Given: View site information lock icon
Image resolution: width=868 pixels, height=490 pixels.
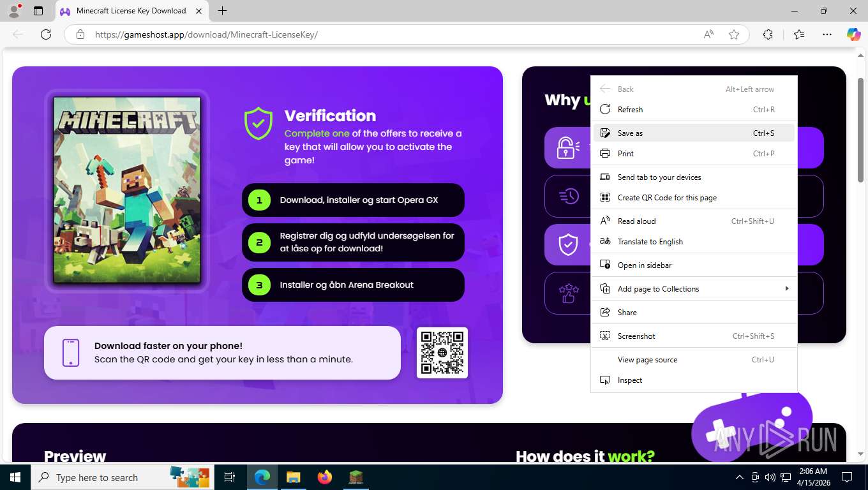Looking at the screenshot, I should click(x=80, y=34).
